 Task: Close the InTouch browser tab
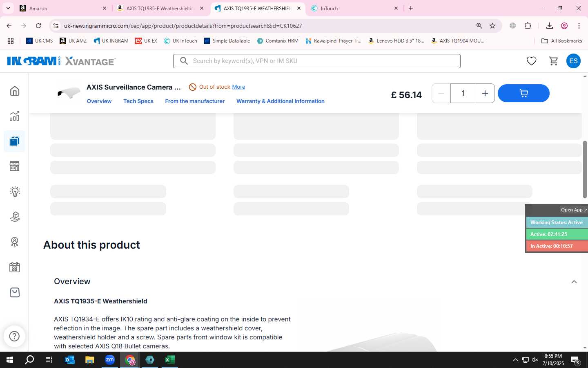(x=396, y=8)
